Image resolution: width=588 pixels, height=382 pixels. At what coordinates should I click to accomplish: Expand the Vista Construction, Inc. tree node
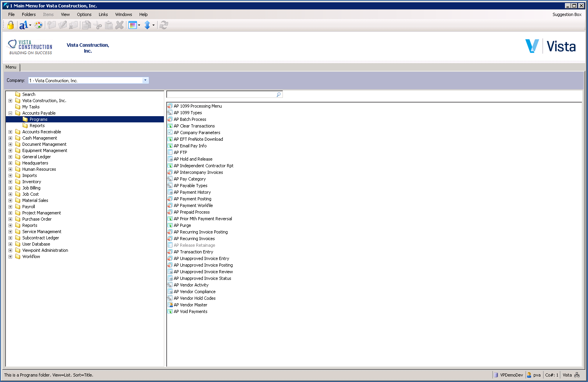point(11,101)
